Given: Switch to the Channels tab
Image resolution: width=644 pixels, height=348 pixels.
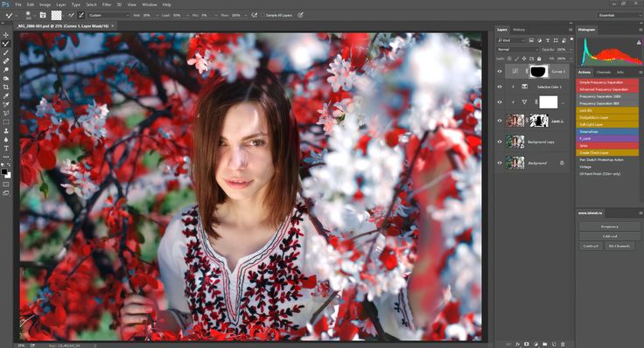Looking at the screenshot, I should pyautogui.click(x=604, y=73).
